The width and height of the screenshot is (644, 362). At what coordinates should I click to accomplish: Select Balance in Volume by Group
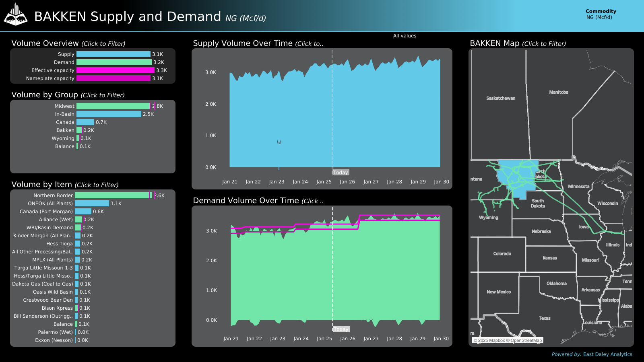tap(64, 146)
